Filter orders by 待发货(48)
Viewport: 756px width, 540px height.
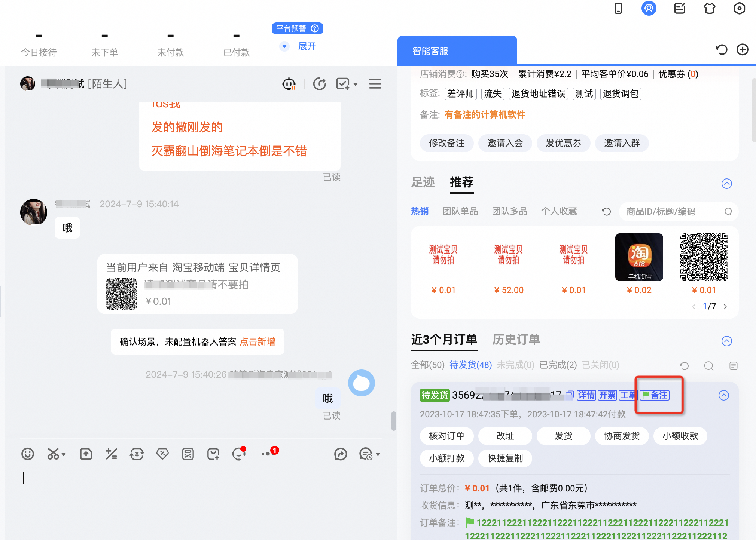(x=471, y=365)
